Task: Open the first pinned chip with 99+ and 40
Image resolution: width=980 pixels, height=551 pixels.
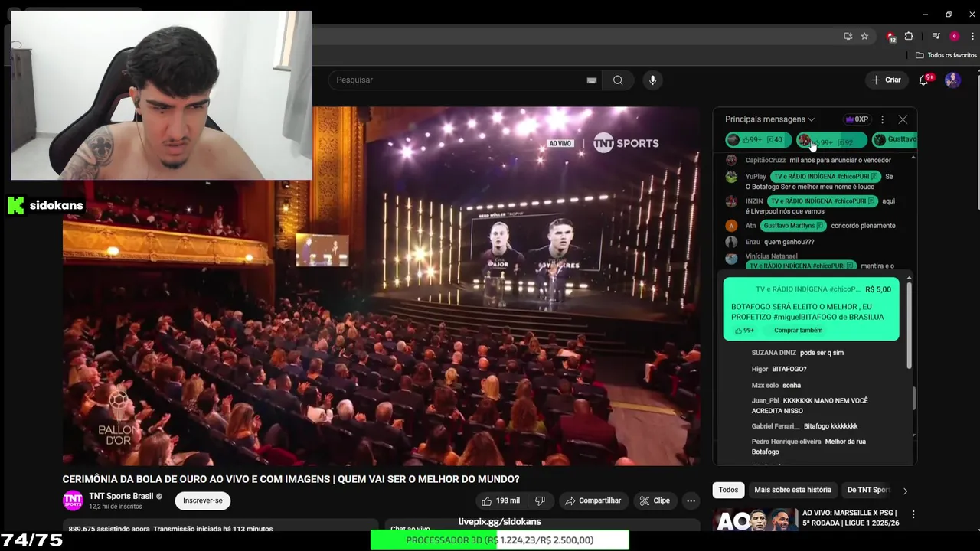Action: (758, 140)
